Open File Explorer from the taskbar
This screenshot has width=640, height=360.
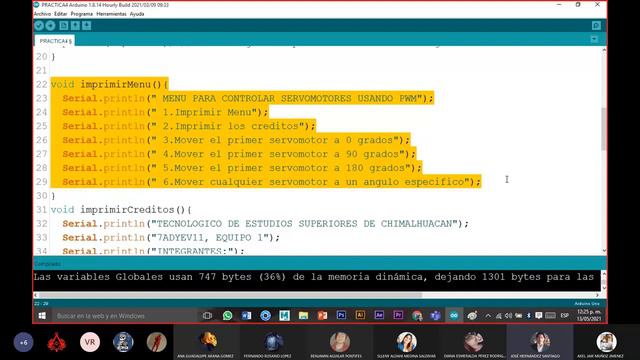[303, 316]
